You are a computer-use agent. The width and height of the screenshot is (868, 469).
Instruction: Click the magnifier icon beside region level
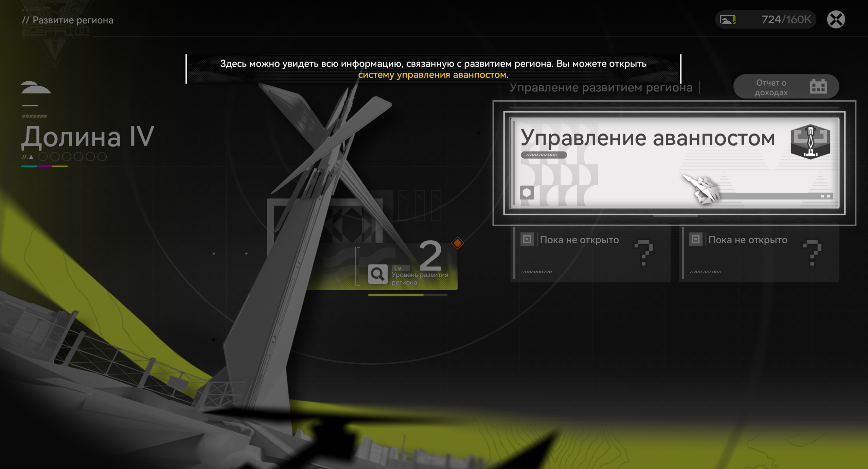point(377,274)
